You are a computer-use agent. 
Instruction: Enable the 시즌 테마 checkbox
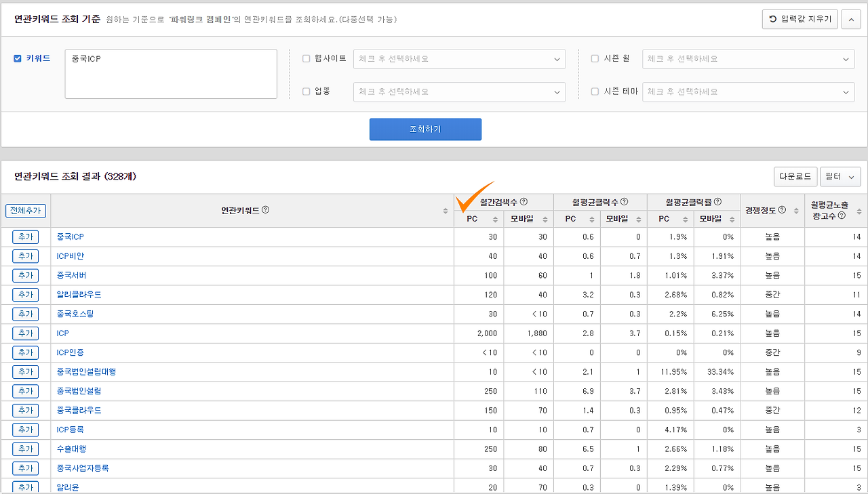tap(595, 91)
